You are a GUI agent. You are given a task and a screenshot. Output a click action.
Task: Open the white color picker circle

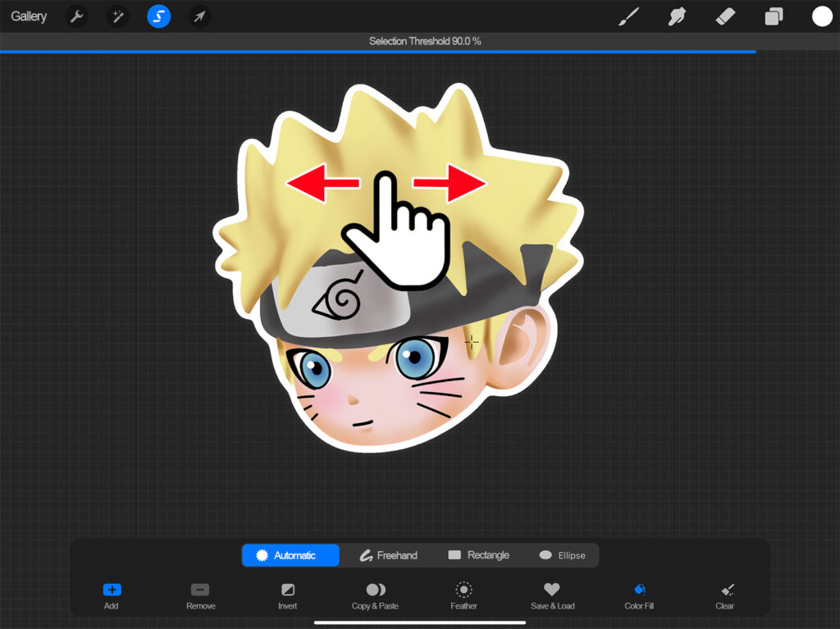(822, 16)
